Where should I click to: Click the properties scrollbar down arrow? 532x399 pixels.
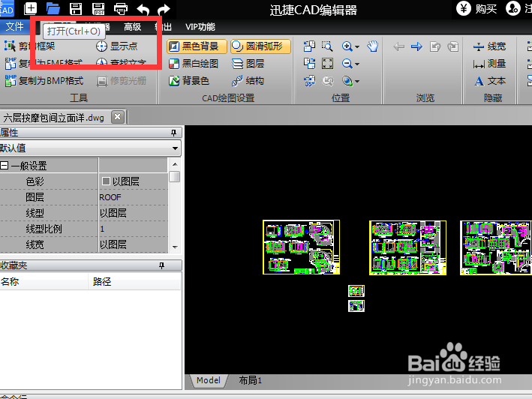point(175,247)
